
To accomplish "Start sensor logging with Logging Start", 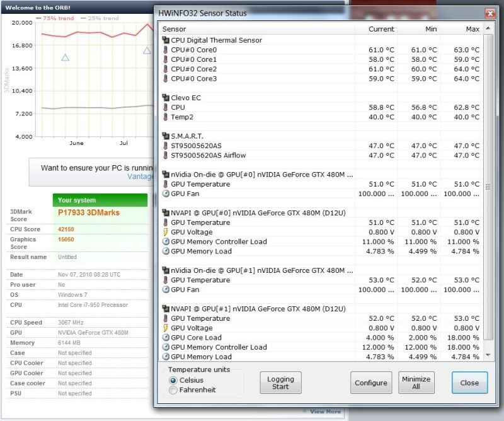I will pos(280,383).
